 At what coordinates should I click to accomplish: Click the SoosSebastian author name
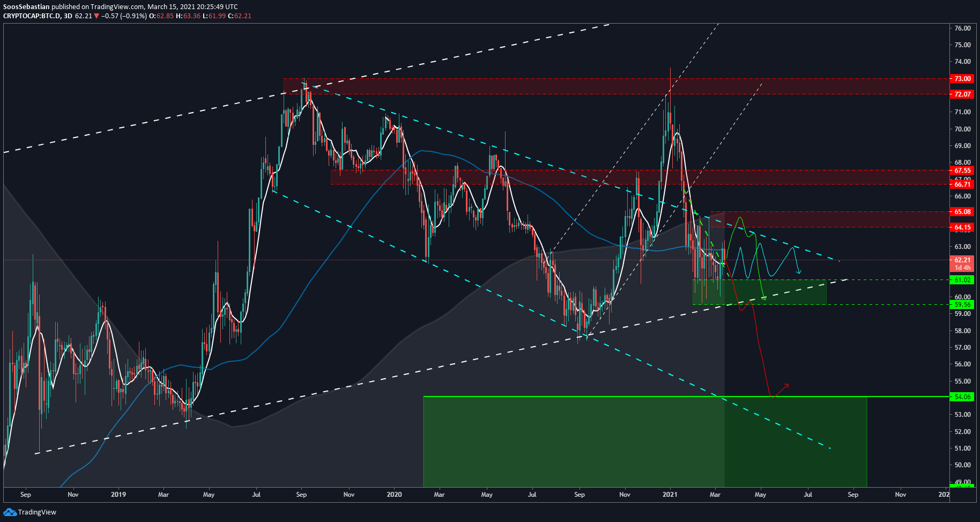pos(26,7)
